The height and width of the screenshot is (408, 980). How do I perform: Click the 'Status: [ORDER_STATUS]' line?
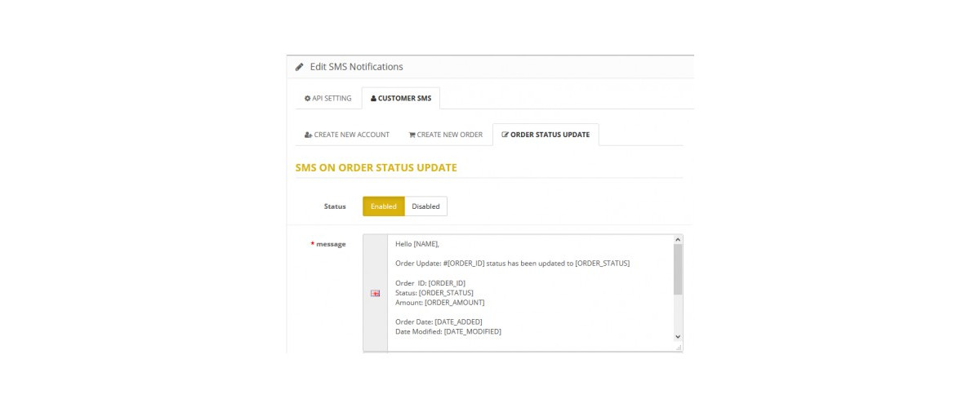point(434,292)
